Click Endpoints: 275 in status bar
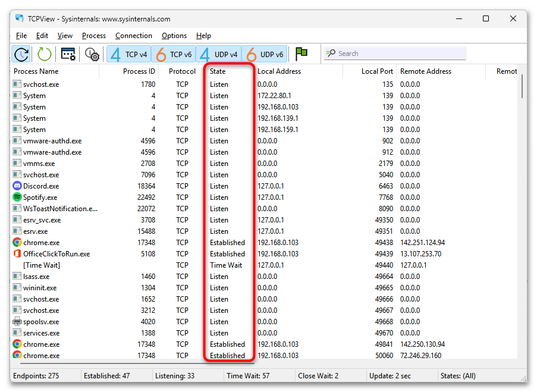The width and height of the screenshot is (537, 392). [36, 376]
